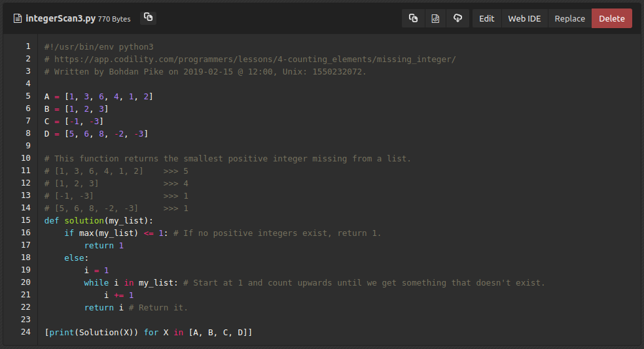Download the file with cloud icon

click(x=457, y=18)
